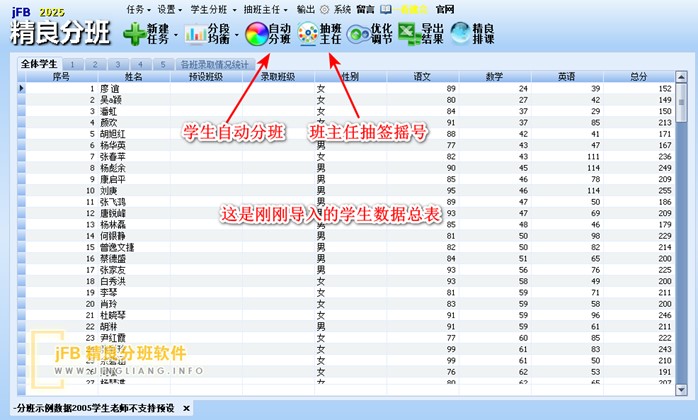Switch to the 全体学生 tab
The image size is (698, 420).
click(39, 64)
